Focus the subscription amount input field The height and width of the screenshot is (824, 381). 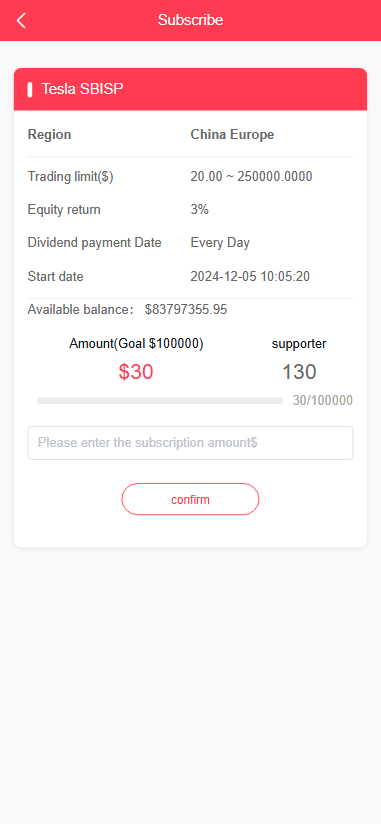coord(190,443)
